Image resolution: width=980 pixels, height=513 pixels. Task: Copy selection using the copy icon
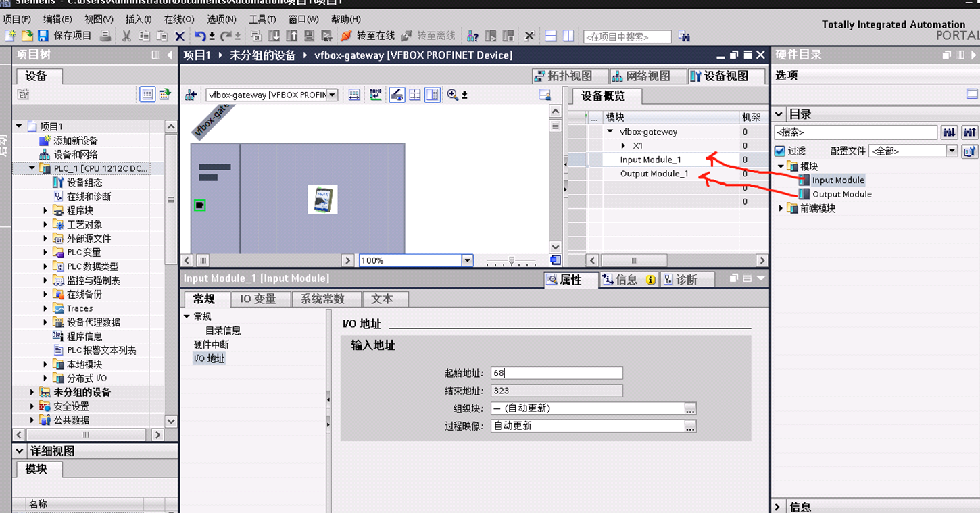[145, 36]
